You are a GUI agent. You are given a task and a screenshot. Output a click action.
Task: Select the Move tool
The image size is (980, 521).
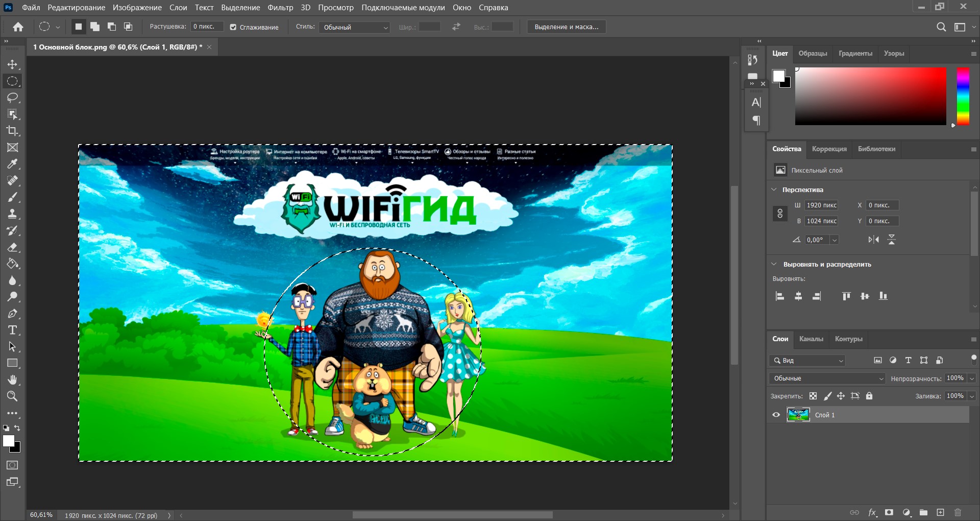pos(12,64)
